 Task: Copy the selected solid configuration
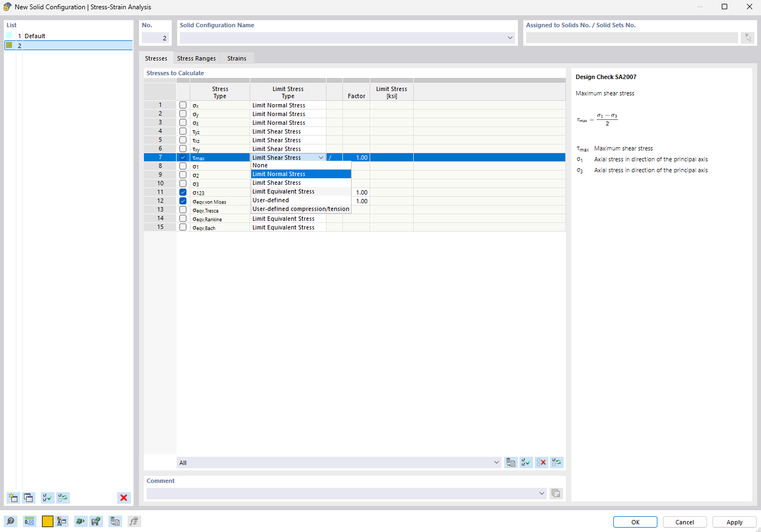[28, 498]
